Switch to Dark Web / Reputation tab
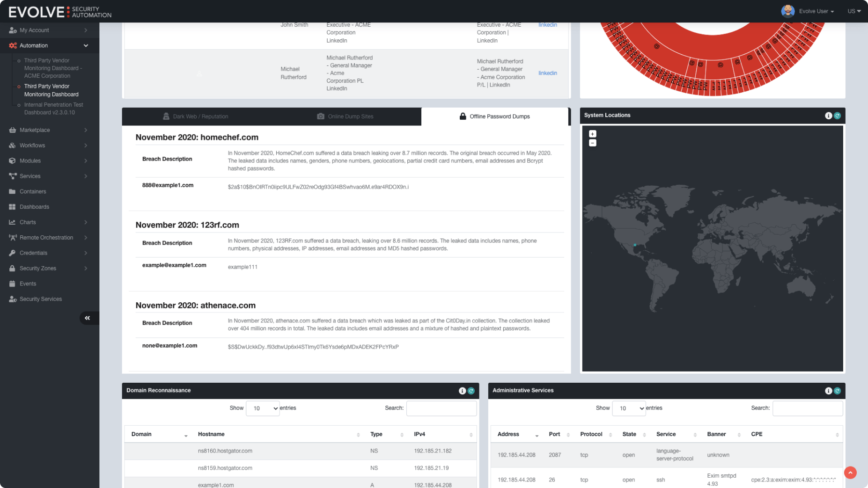 pyautogui.click(x=196, y=117)
